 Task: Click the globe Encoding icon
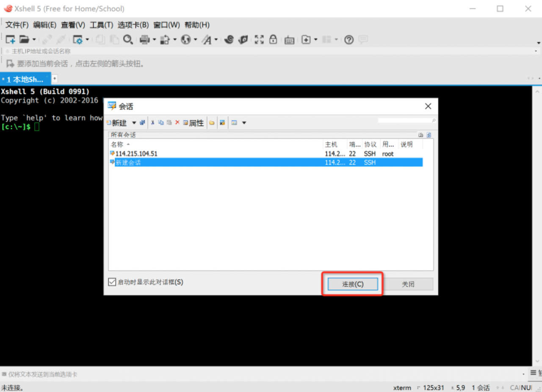[x=186, y=39]
